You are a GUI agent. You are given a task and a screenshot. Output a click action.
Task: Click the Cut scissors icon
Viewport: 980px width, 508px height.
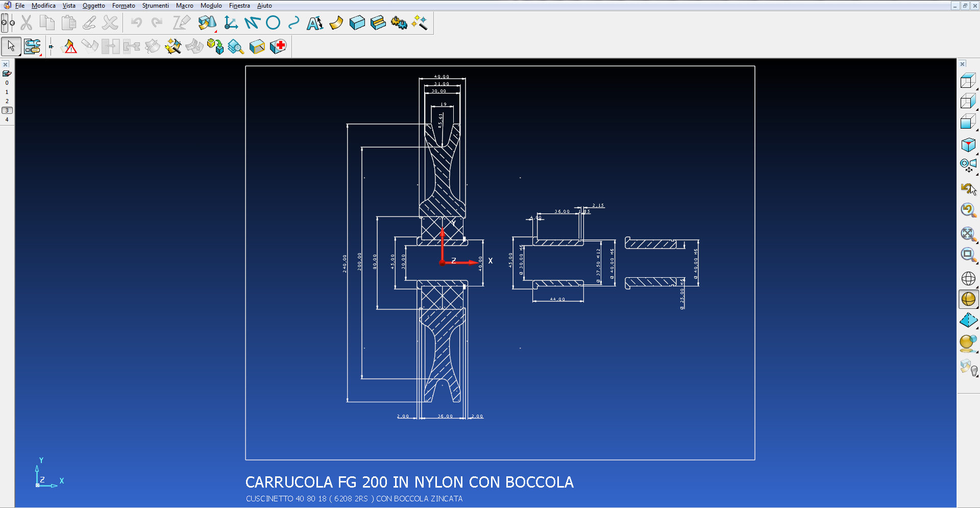point(27,23)
